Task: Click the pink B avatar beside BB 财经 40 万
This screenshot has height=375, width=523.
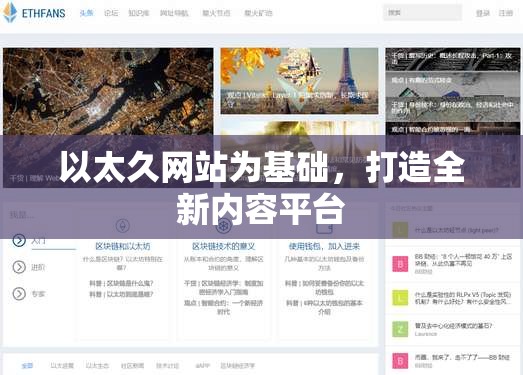Action: pyautogui.click(x=400, y=264)
